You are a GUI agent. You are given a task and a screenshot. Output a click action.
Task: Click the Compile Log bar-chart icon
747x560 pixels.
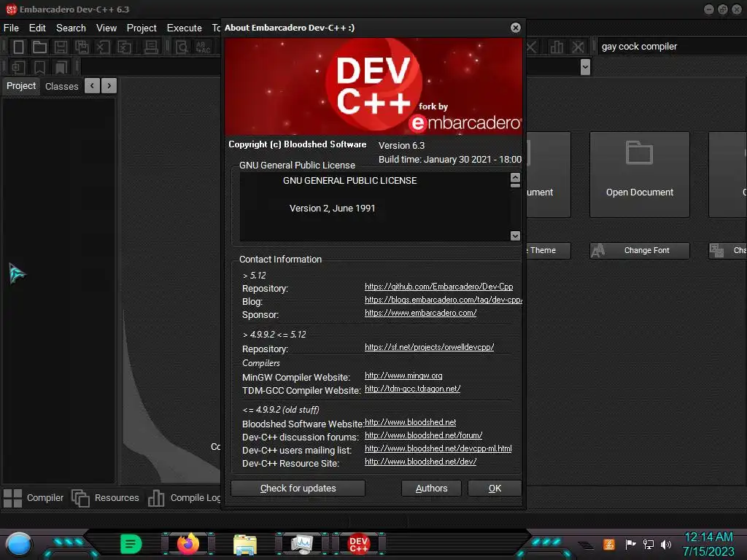(x=156, y=498)
